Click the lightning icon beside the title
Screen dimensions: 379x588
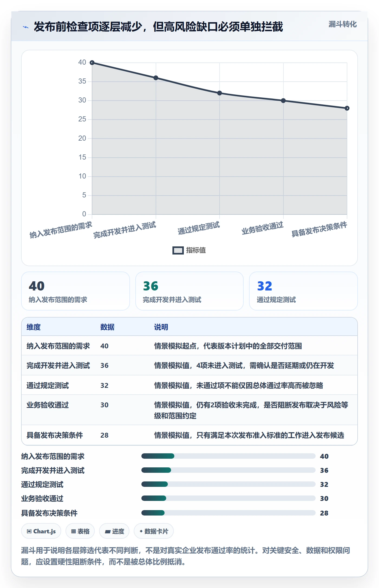tap(26, 27)
